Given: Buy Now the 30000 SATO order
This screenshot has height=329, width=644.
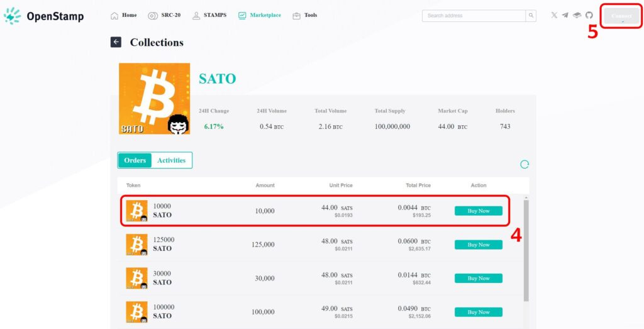Looking at the screenshot, I should tap(479, 278).
